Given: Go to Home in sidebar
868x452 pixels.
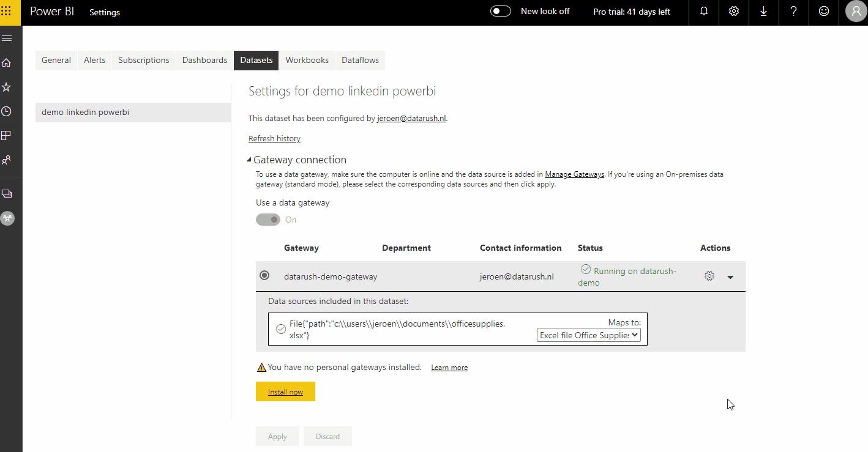Looking at the screenshot, I should [7, 62].
